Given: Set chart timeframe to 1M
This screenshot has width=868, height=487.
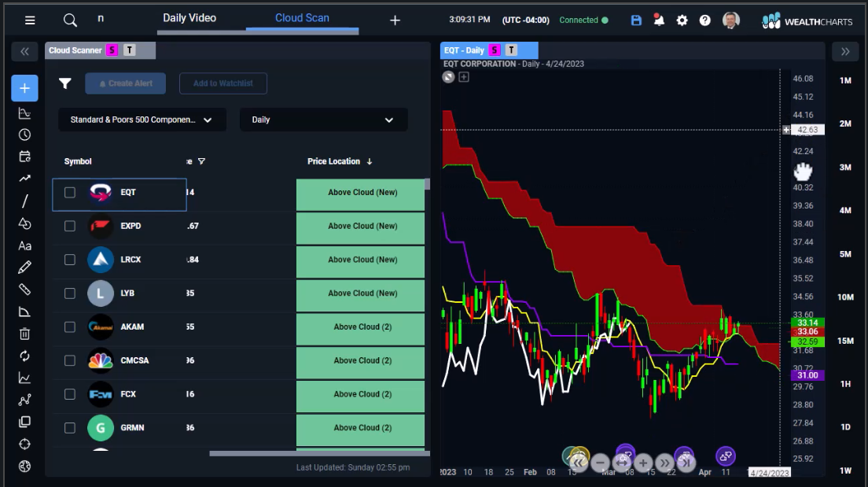Looking at the screenshot, I should click(845, 80).
